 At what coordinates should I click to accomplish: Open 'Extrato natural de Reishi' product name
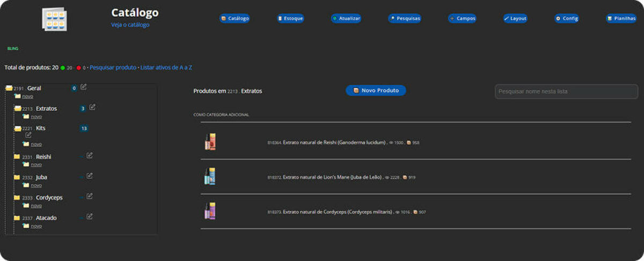click(x=334, y=143)
